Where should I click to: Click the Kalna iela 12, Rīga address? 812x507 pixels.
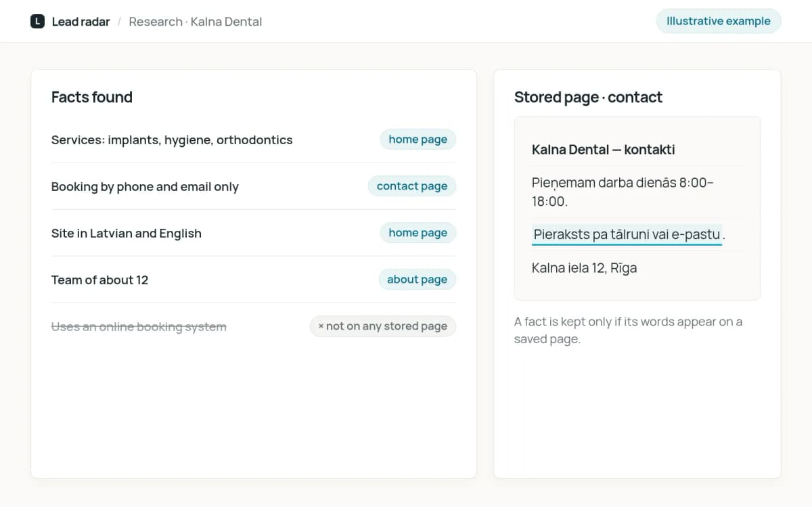[584, 268]
